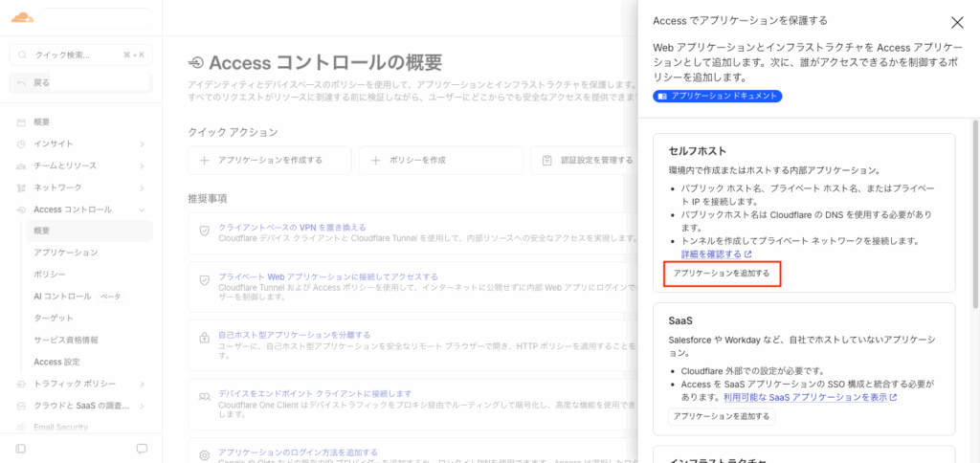Open 自己ホスト型アプリケーションを分離する link
This screenshot has width=980, height=463.
(295, 335)
